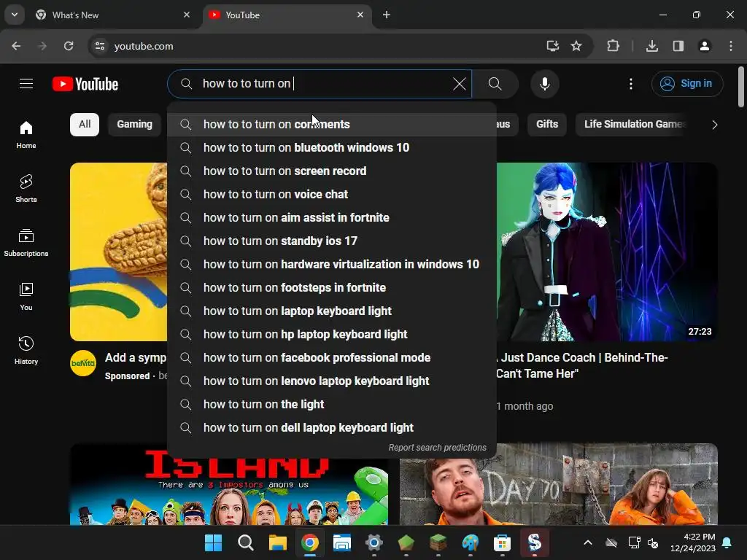The width and height of the screenshot is (747, 560).
Task: Open the Island impostors video thumbnail
Action: point(228,492)
